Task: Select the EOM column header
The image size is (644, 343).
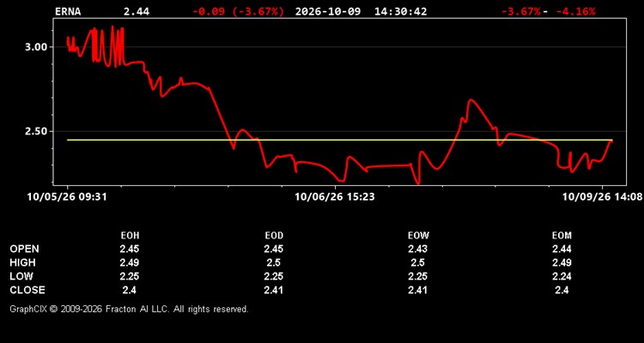Action: [562, 236]
